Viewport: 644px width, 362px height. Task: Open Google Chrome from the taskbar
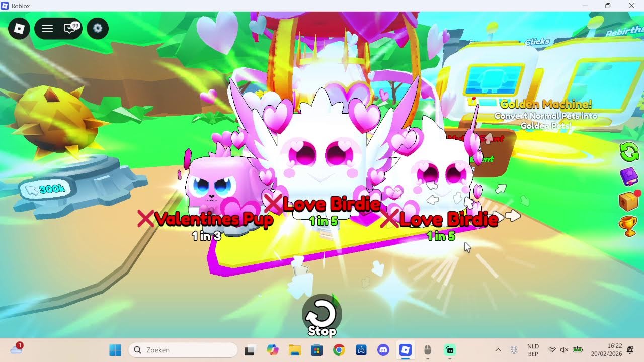pyautogui.click(x=339, y=350)
